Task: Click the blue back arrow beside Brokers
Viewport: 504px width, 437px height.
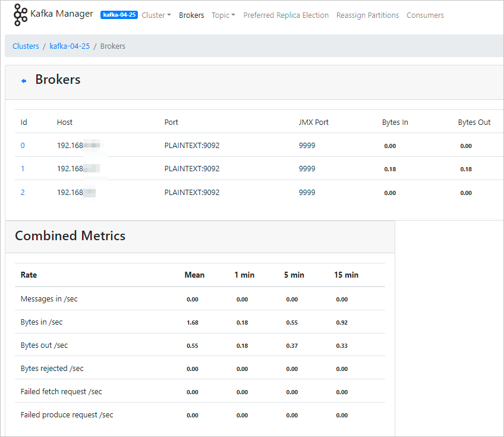Action: click(24, 81)
